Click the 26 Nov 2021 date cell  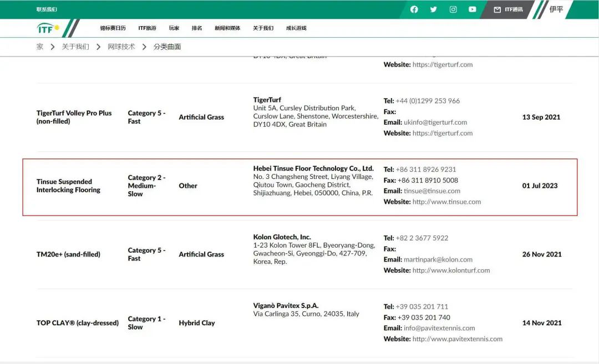pyautogui.click(x=542, y=254)
